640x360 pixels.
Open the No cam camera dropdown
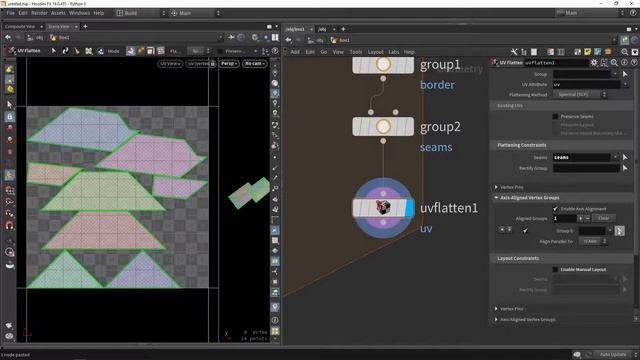click(x=255, y=64)
